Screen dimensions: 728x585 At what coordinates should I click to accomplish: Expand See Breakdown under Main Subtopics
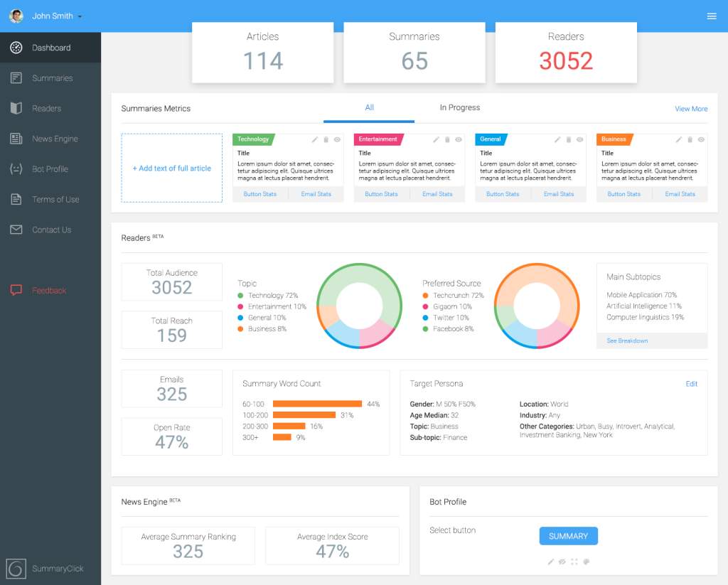point(627,340)
